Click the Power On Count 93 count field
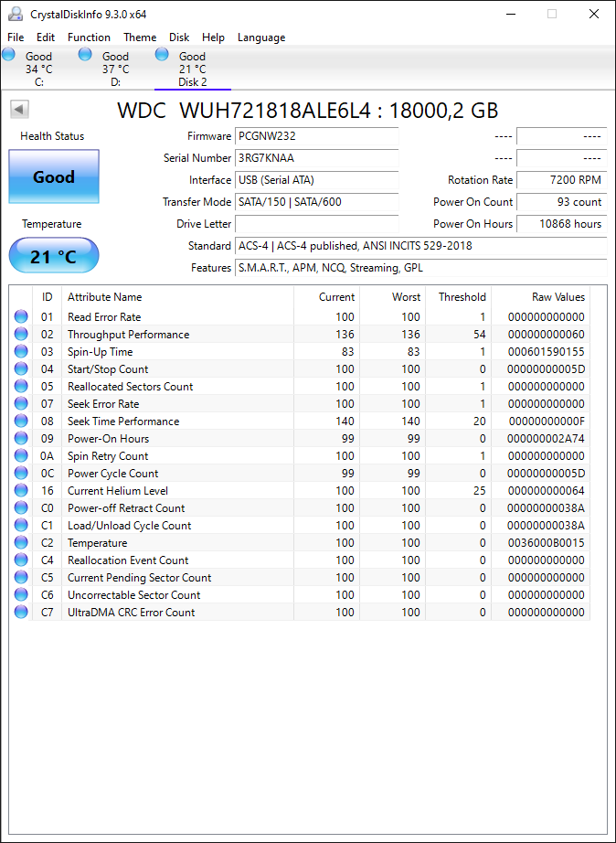 562,202
